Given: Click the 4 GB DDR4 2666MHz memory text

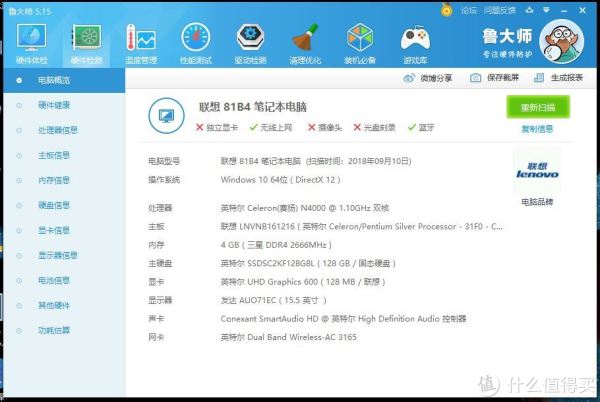Looking at the screenshot, I should [276, 245].
